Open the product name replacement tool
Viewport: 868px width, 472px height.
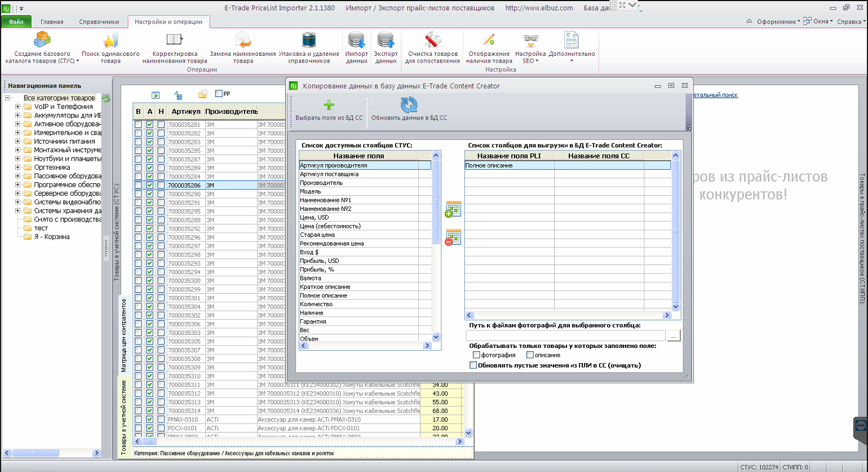(x=243, y=47)
